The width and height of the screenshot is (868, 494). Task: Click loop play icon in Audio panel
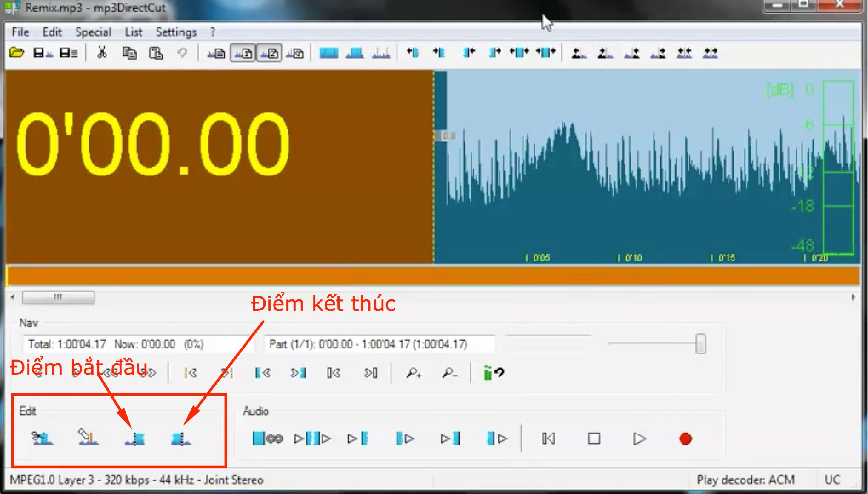pos(267,438)
